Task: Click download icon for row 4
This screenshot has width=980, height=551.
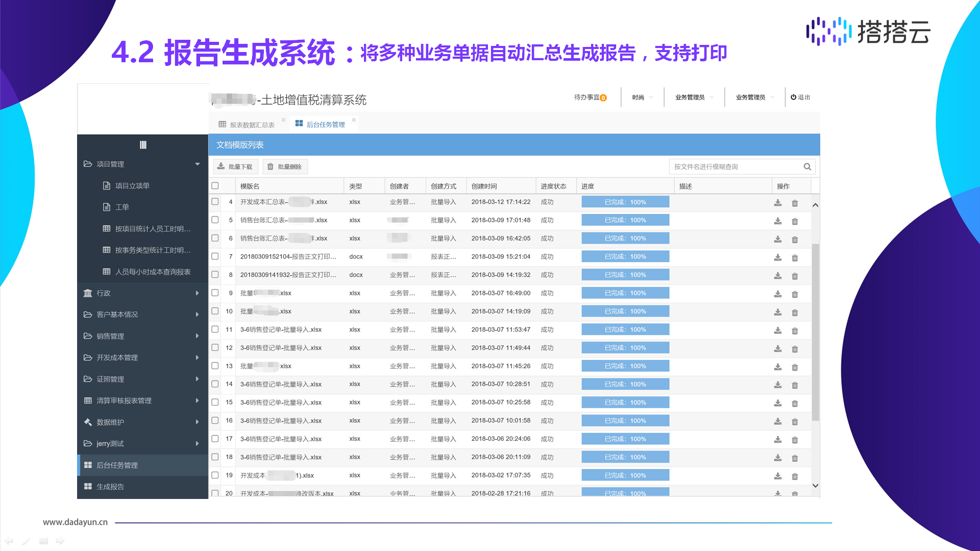Action: (777, 203)
